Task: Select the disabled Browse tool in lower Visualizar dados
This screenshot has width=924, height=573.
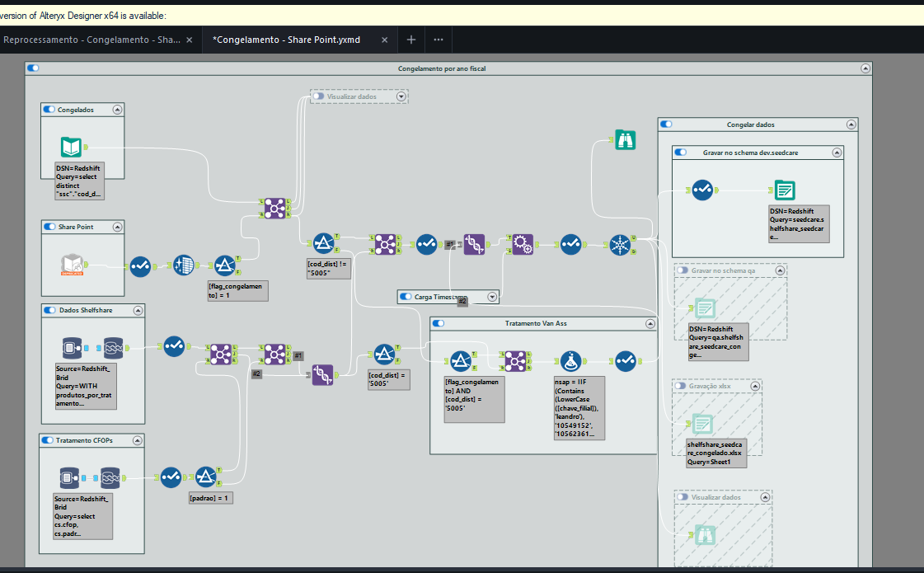Action: 705,535
